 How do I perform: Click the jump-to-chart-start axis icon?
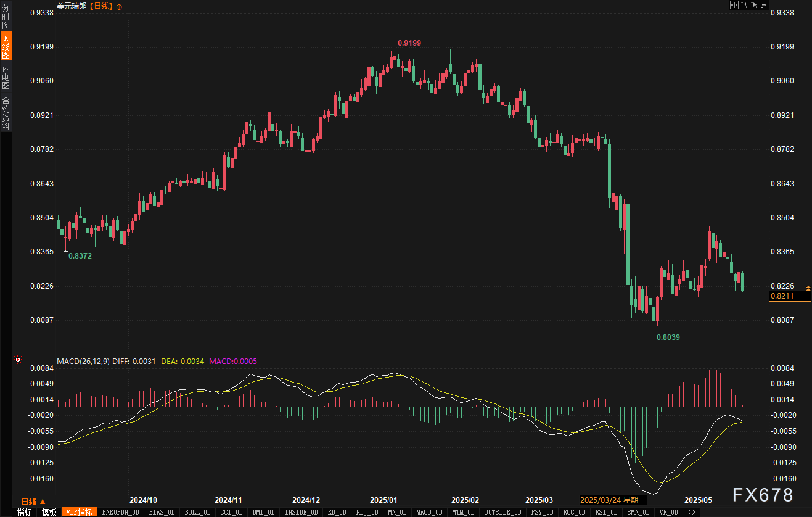(744, 6)
